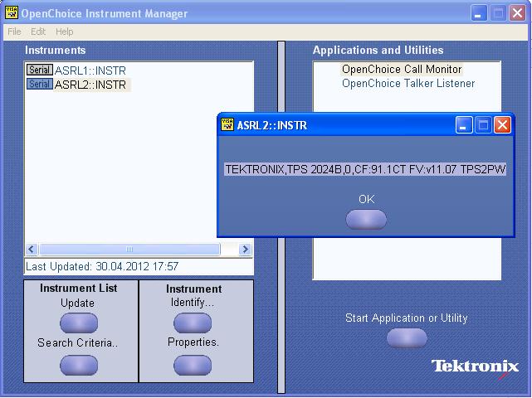Open the Help menu
Viewport: 532px width, 398px height.
pos(65,32)
